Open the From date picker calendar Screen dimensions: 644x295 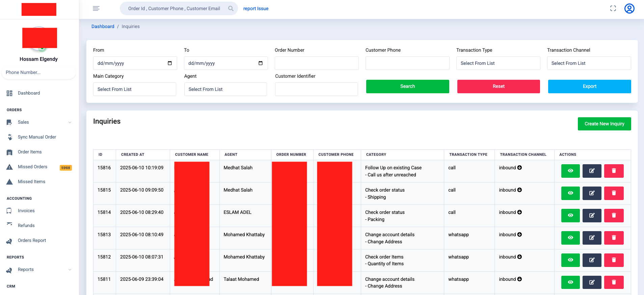click(x=170, y=63)
